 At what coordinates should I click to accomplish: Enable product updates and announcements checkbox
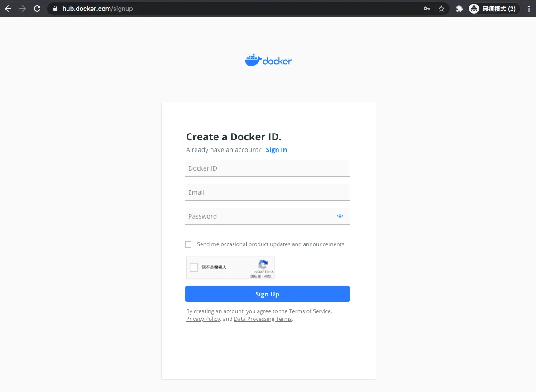pos(188,244)
